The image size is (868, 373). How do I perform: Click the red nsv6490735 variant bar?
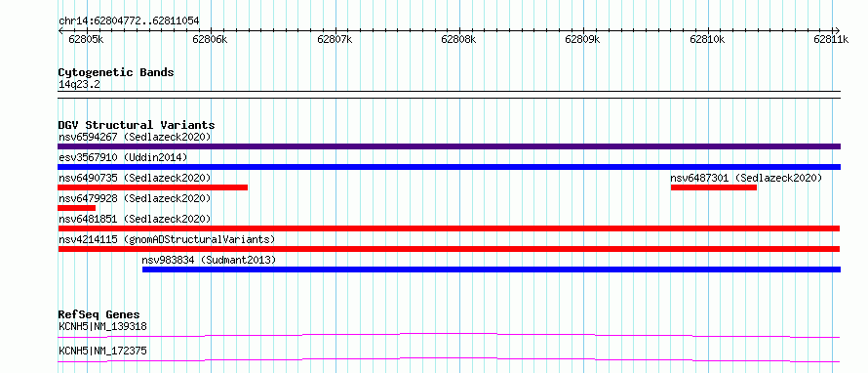click(152, 187)
